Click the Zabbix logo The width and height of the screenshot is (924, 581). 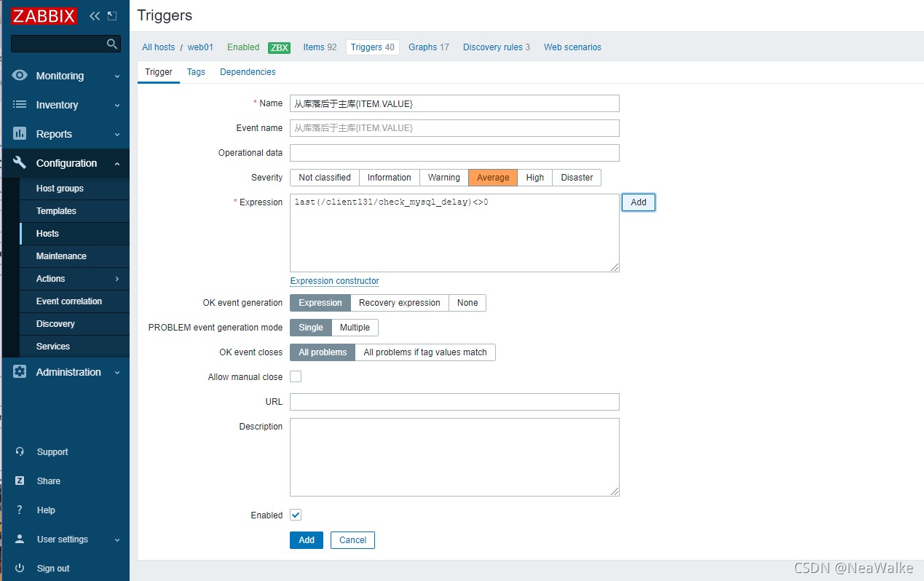pos(44,15)
